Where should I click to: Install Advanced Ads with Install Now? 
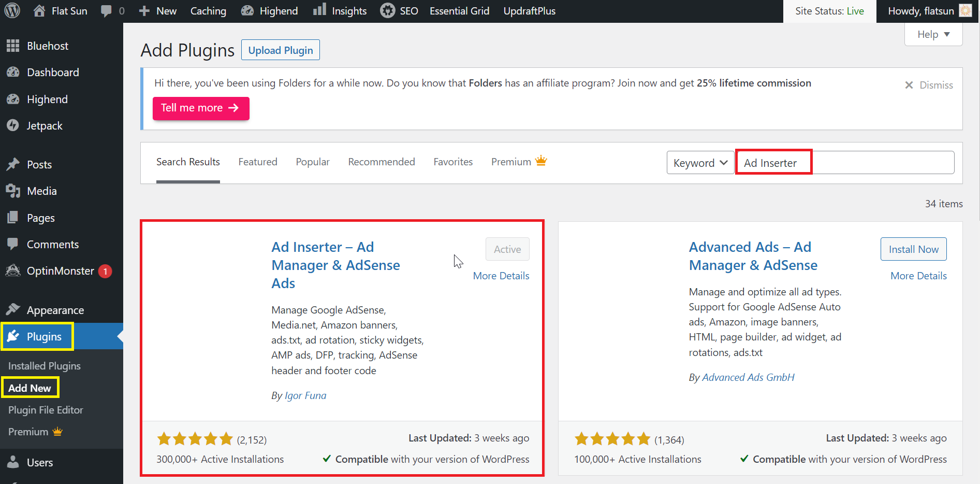(x=913, y=249)
